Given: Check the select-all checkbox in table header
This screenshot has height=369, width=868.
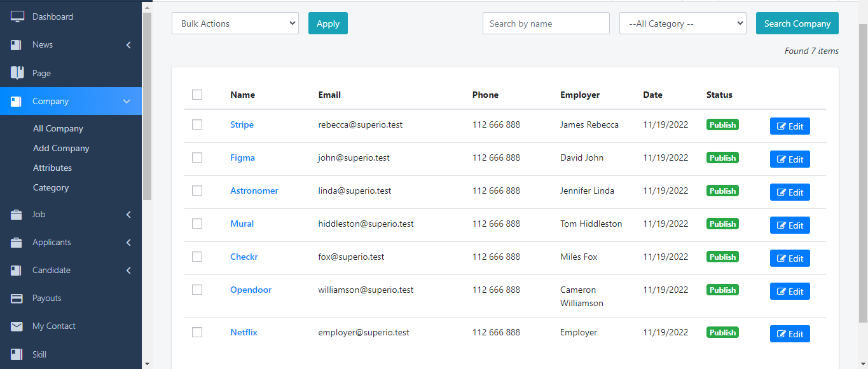Looking at the screenshot, I should click(x=197, y=95).
